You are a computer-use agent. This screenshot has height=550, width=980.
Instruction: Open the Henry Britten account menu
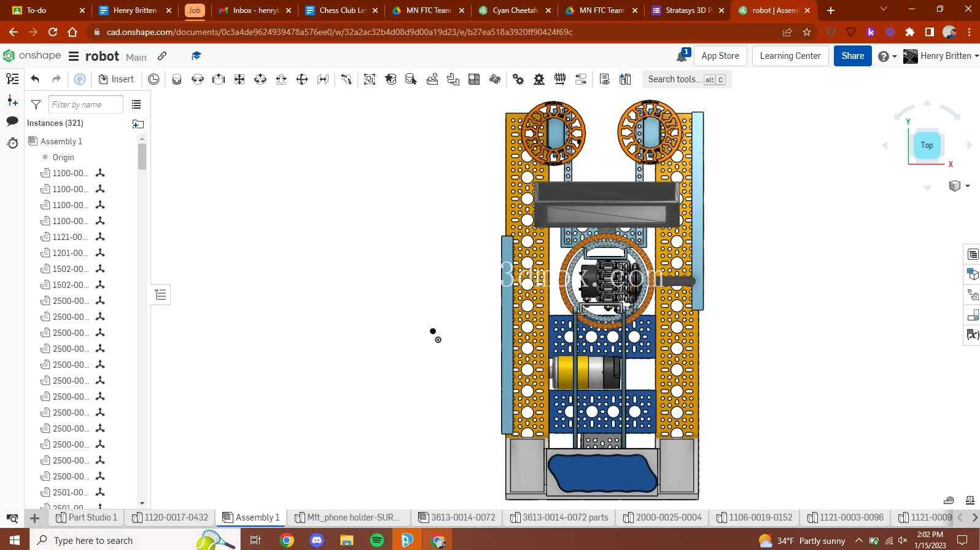(941, 56)
